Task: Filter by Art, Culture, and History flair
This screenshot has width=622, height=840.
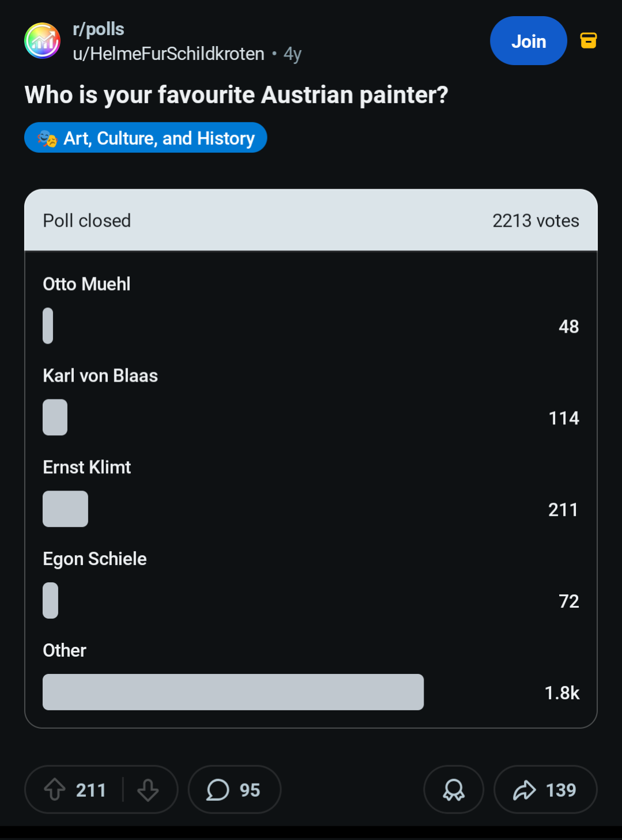Action: [145, 138]
